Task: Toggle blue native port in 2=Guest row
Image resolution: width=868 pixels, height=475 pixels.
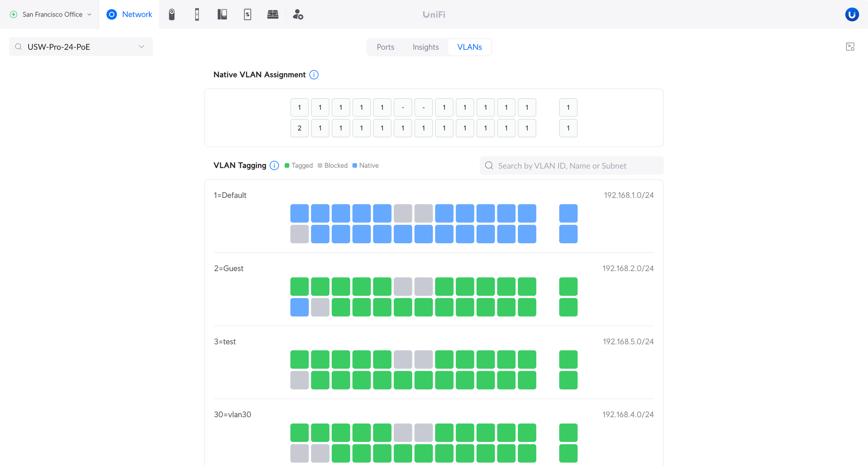Action: coord(299,307)
